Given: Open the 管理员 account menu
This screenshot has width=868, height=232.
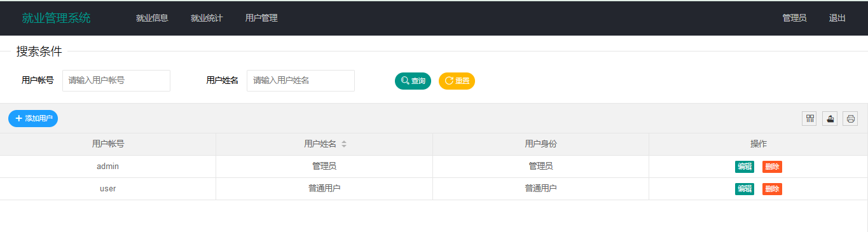Looking at the screenshot, I should click(x=794, y=18).
